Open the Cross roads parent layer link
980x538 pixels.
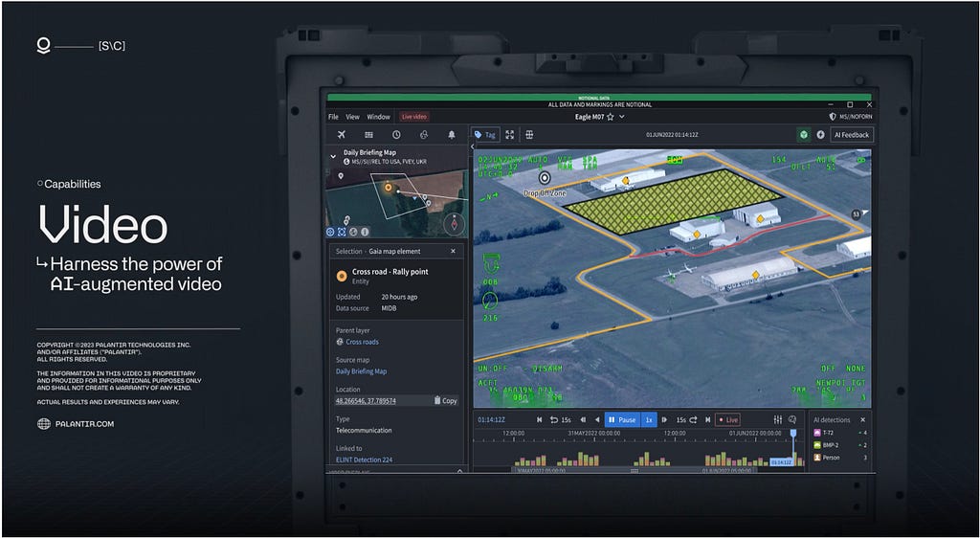(x=362, y=342)
